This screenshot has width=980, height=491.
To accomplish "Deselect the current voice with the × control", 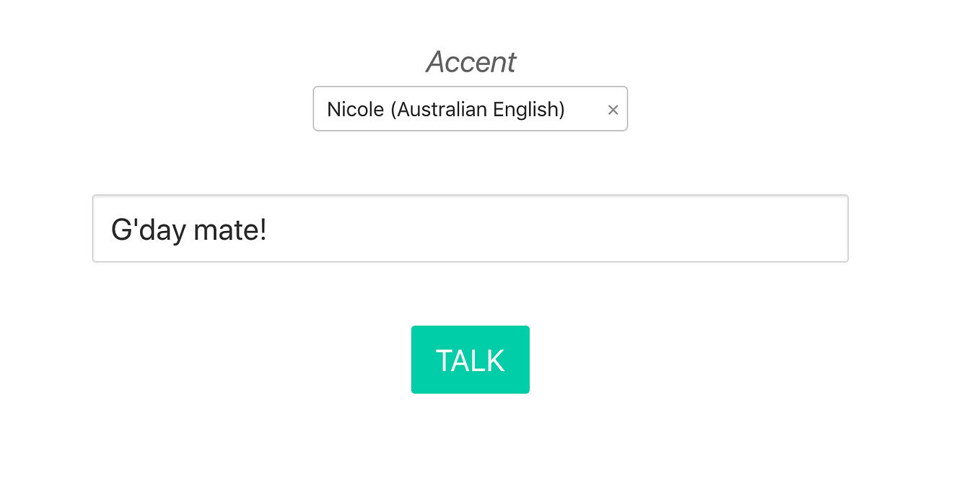I will (613, 109).
